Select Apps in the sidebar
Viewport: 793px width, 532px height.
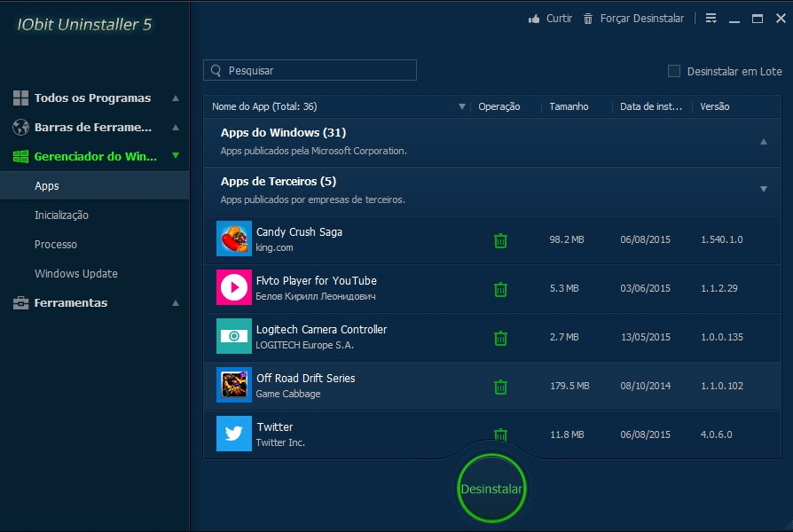click(95, 185)
